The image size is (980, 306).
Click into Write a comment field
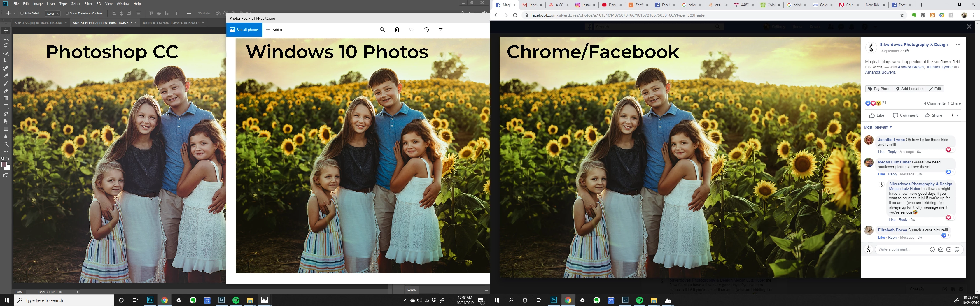click(902, 250)
